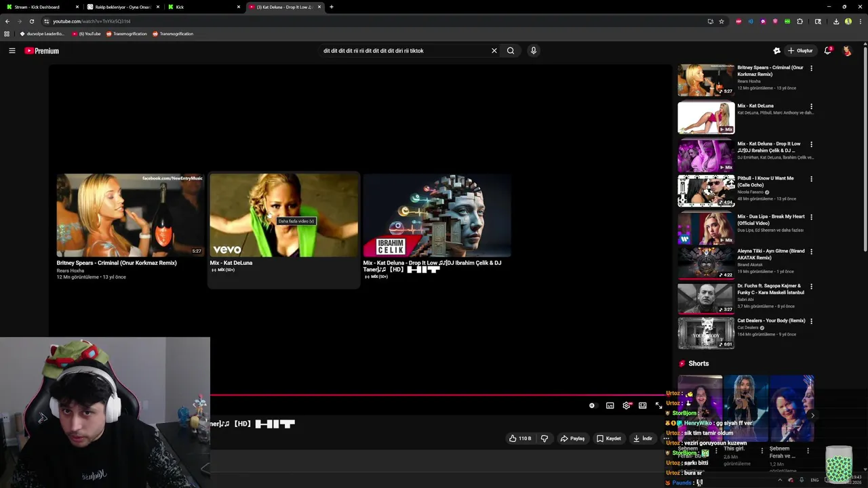Screen dimensions: 868x488
Task: Open the YouTube account avatar menu
Action: click(x=847, y=51)
